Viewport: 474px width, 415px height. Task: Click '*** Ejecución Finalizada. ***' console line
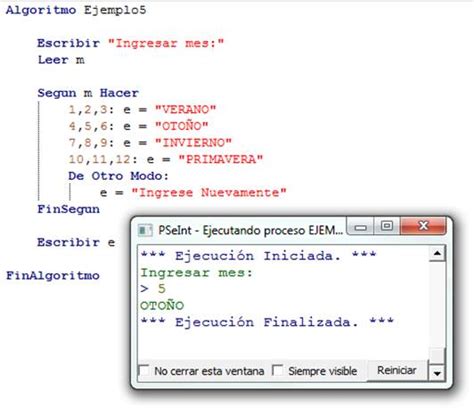coord(267,322)
